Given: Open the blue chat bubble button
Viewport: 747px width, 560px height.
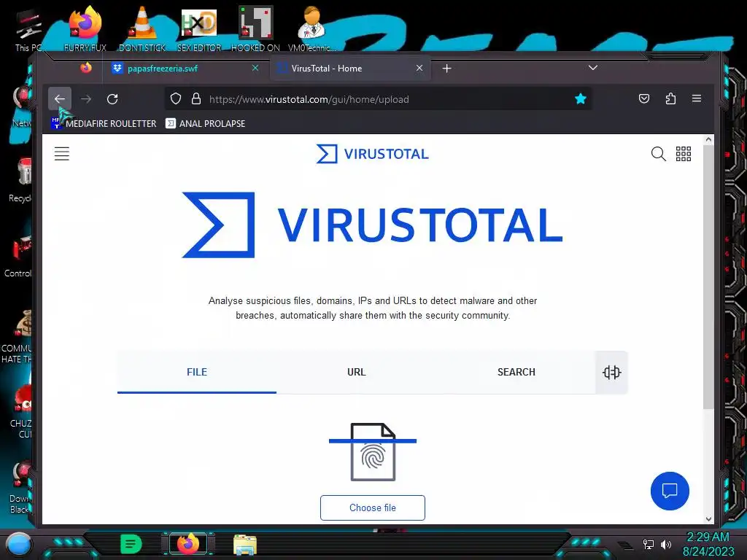Looking at the screenshot, I should 670,491.
